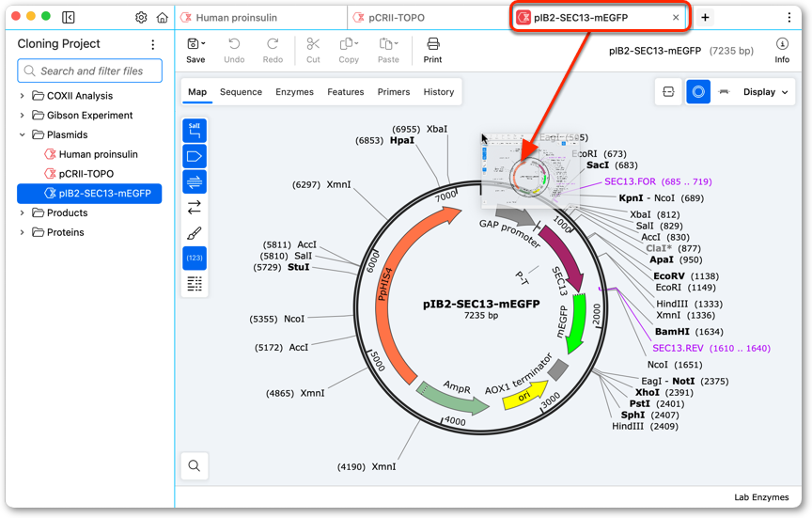Click the magnifier zoom icon on map
Image resolution: width=812 pixels, height=518 pixels.
(x=195, y=465)
